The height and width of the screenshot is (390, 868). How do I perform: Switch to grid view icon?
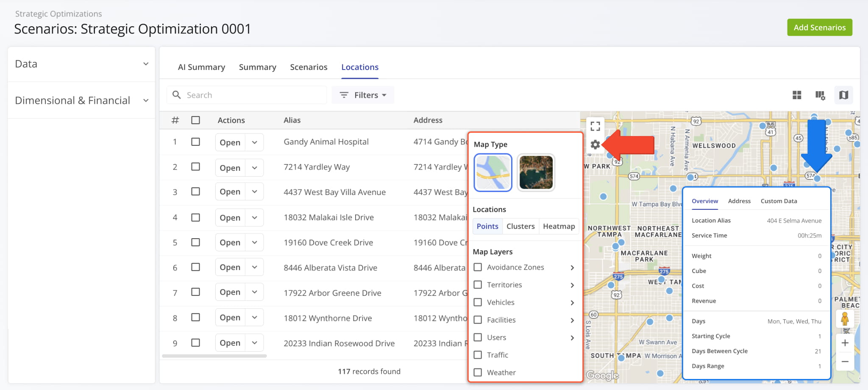pos(797,95)
